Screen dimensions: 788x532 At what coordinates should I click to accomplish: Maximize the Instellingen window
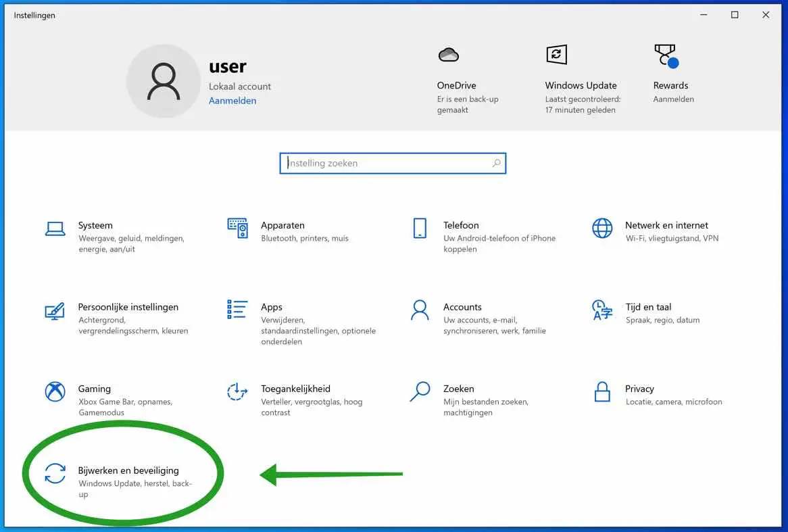tap(734, 15)
